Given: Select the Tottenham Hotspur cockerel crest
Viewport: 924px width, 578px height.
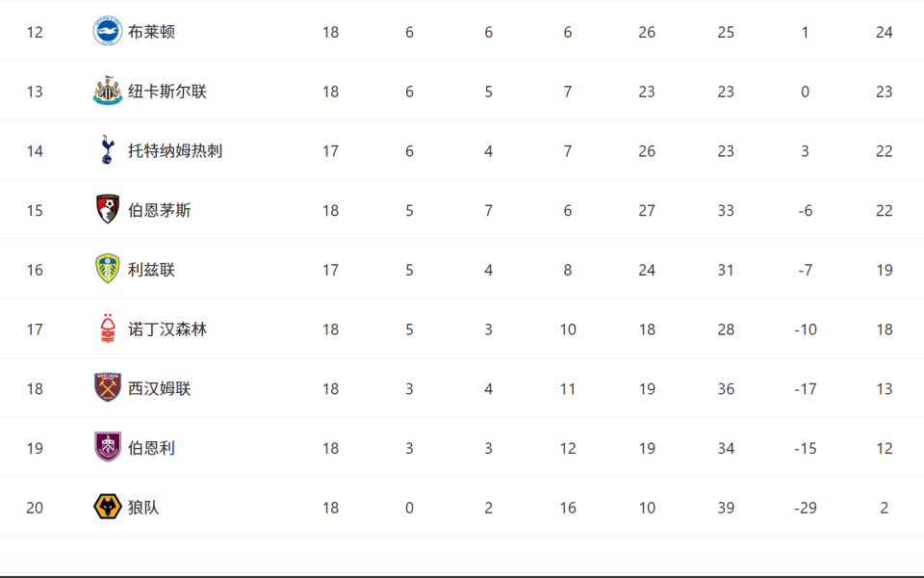Looking at the screenshot, I should click(108, 150).
